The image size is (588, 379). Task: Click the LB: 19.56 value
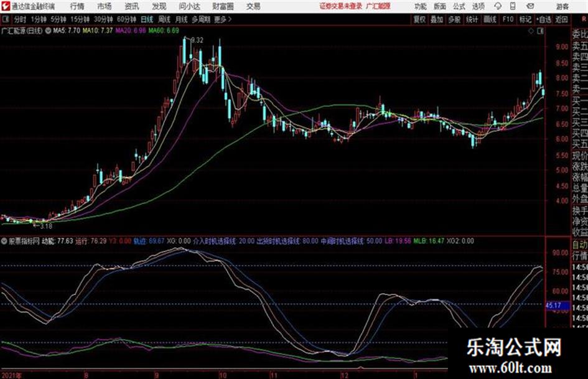398,241
